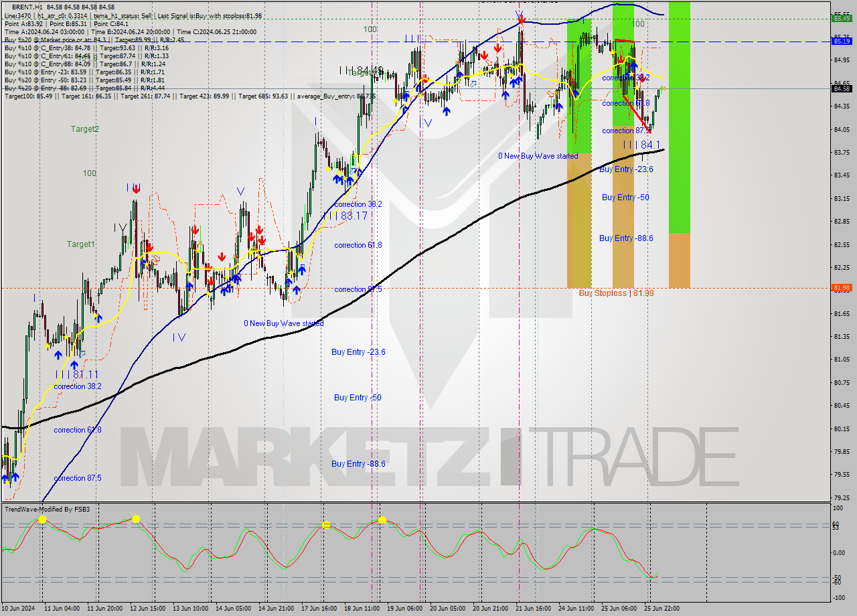
Task: Click the 79.25 price axis value
Action: tap(842, 498)
